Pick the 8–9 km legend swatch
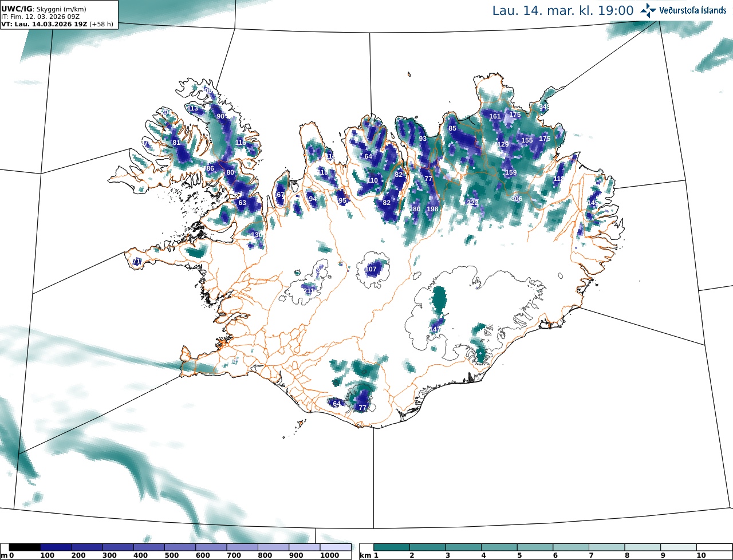733x560 pixels. click(643, 547)
